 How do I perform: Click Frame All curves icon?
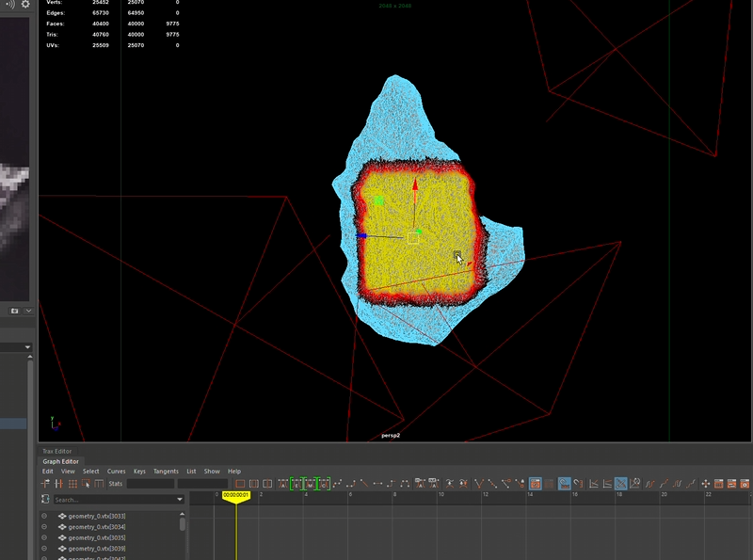240,484
